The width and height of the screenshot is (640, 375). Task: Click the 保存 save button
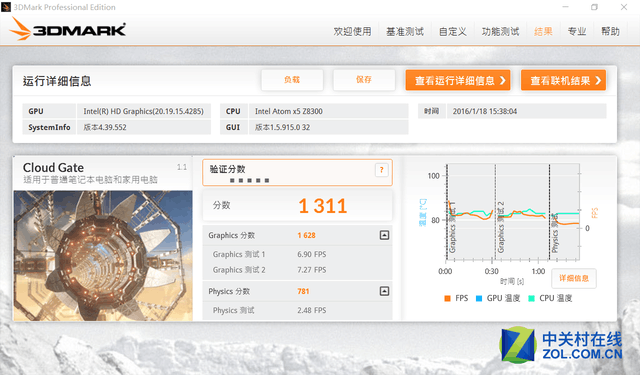click(364, 80)
